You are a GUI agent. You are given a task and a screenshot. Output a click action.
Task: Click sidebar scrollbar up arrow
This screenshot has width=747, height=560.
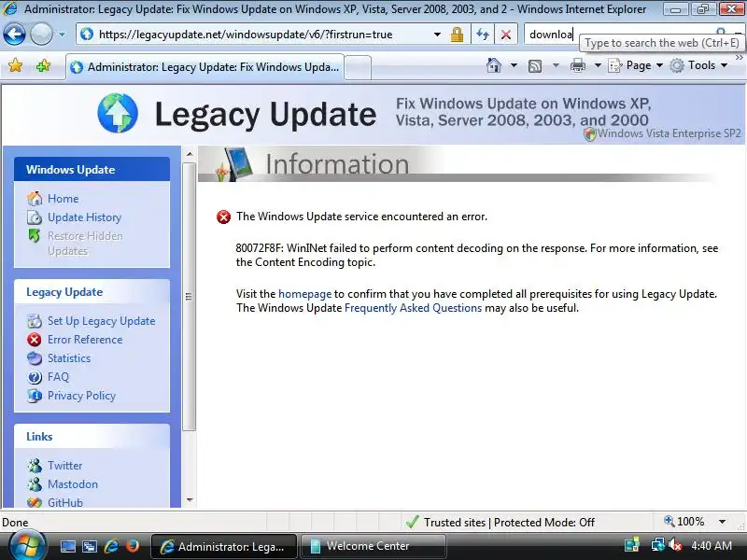(x=190, y=154)
